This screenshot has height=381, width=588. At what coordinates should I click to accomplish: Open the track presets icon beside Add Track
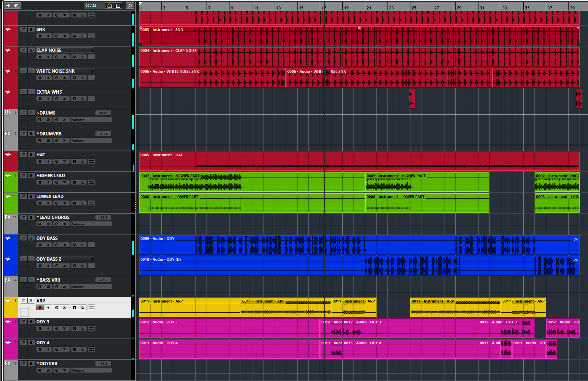point(17,5)
